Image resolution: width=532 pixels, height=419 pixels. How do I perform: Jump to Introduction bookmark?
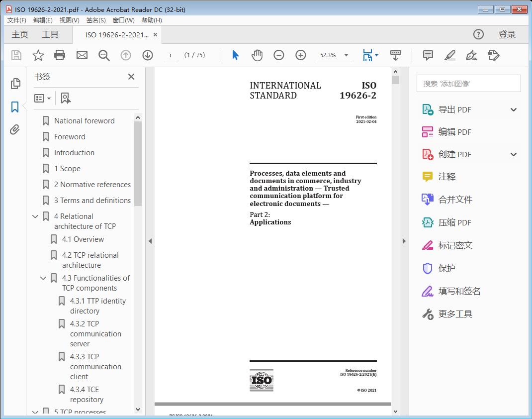coord(74,153)
